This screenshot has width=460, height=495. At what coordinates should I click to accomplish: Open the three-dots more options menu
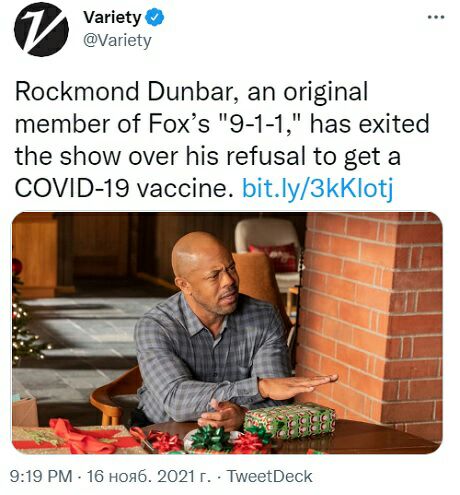(x=436, y=17)
